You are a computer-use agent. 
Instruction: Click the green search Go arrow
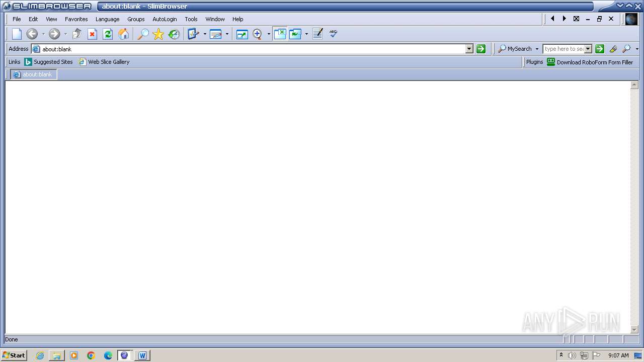click(x=600, y=49)
